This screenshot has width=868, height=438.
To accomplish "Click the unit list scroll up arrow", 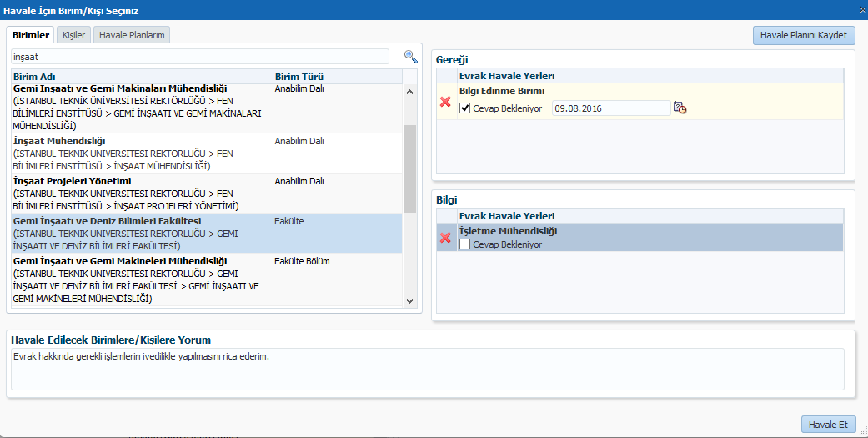I will [409, 92].
